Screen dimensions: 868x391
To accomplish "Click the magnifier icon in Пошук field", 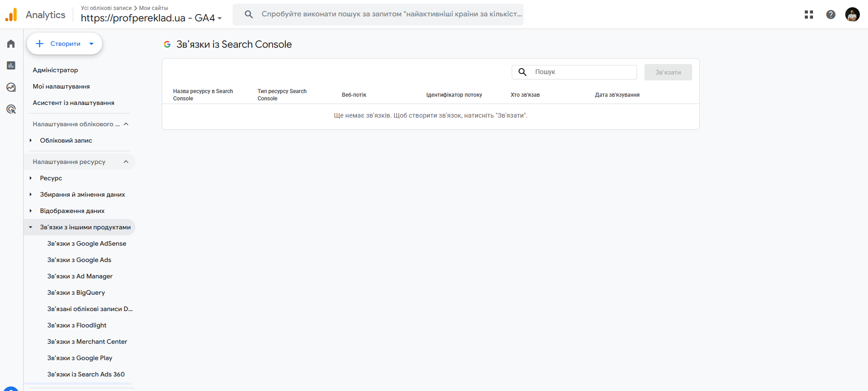I will [x=523, y=72].
